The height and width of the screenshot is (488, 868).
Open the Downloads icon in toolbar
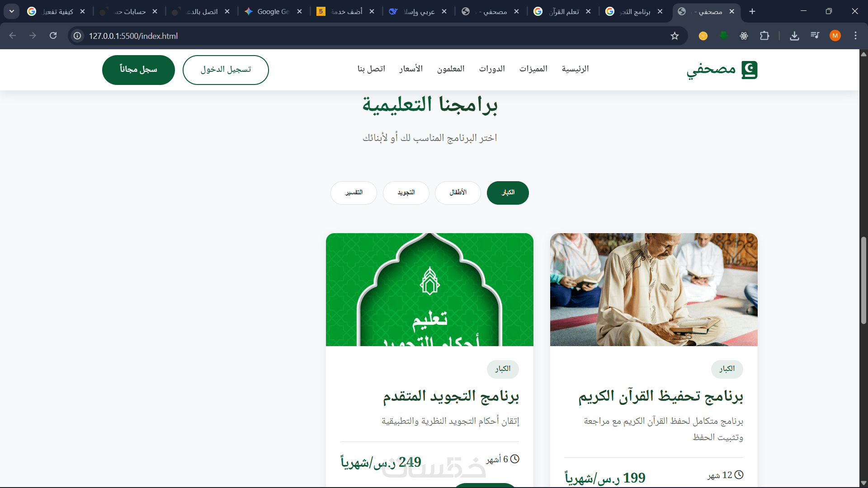pos(794,36)
